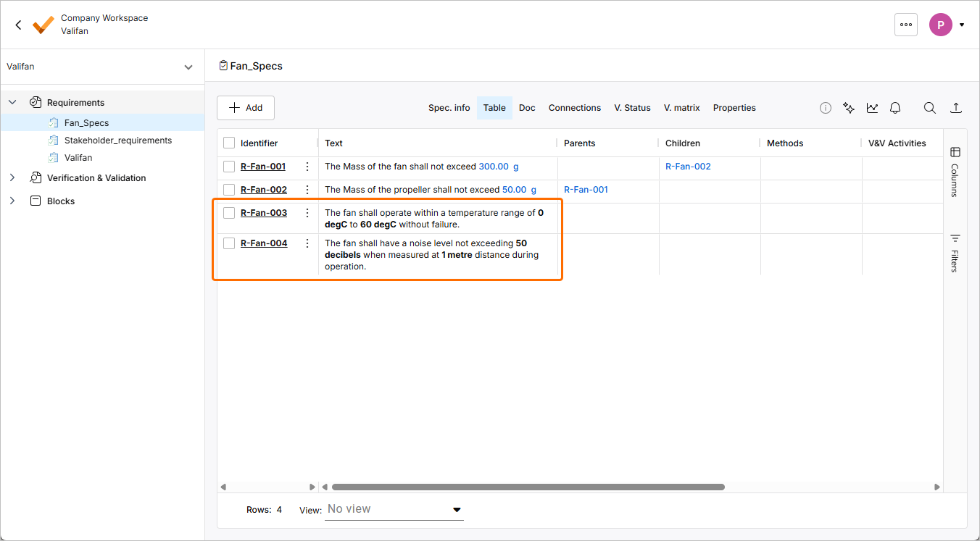Click the notifications bell icon
This screenshot has height=541, width=980.
(x=895, y=108)
